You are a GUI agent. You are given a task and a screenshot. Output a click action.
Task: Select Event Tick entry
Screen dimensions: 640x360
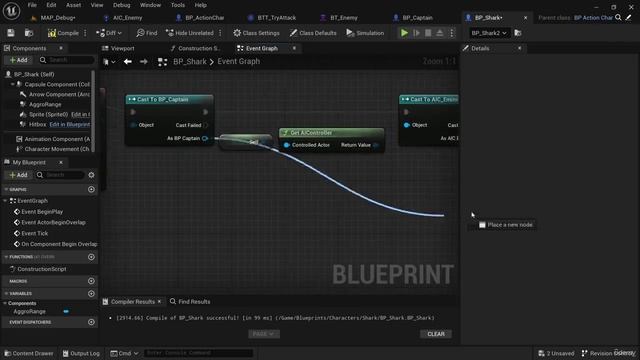34,233
